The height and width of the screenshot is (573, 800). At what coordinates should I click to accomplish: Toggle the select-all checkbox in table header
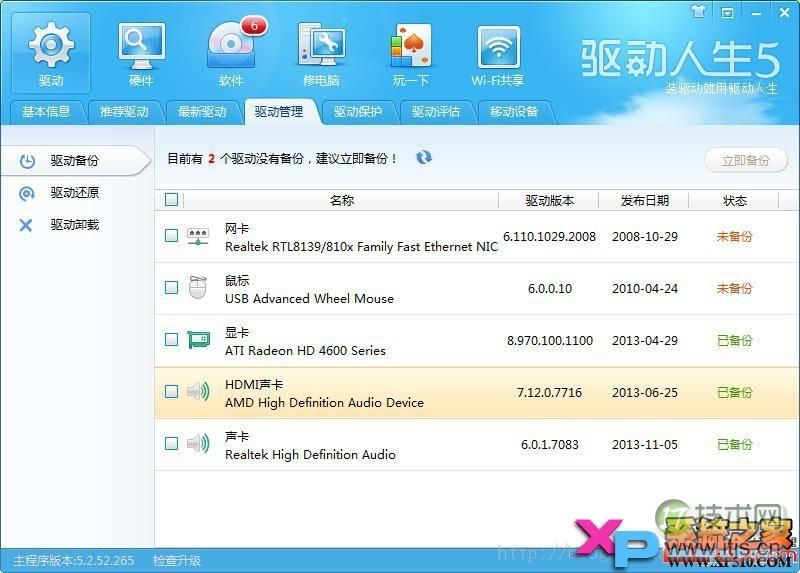point(171,200)
